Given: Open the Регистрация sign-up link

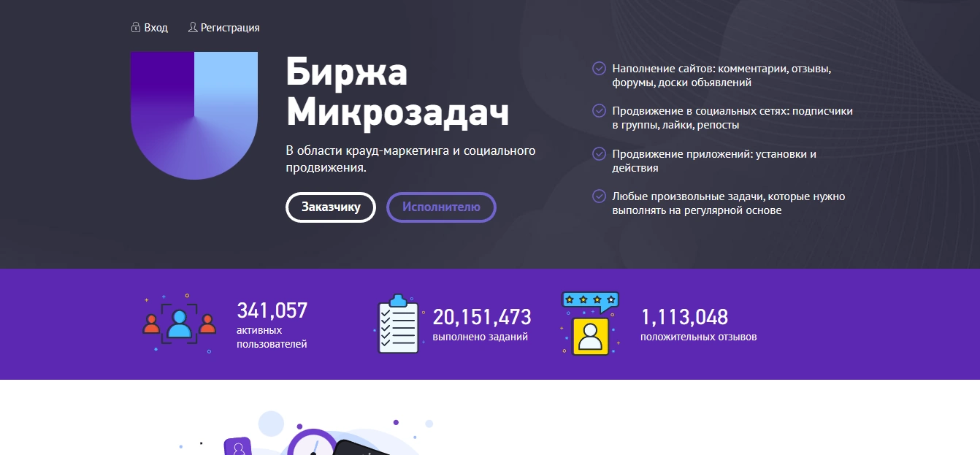Looking at the screenshot, I should [x=230, y=28].
